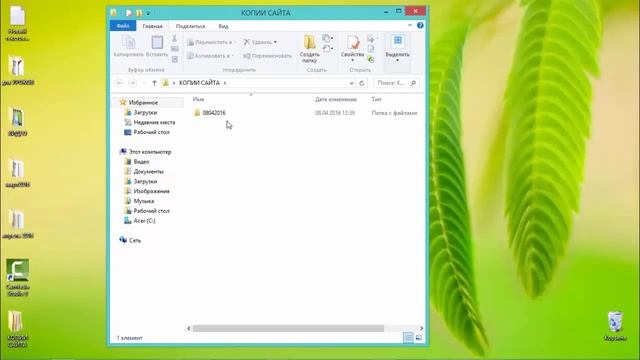Click the easy access icon dropdown
The width and height of the screenshot is (640, 360).
tap(328, 49)
